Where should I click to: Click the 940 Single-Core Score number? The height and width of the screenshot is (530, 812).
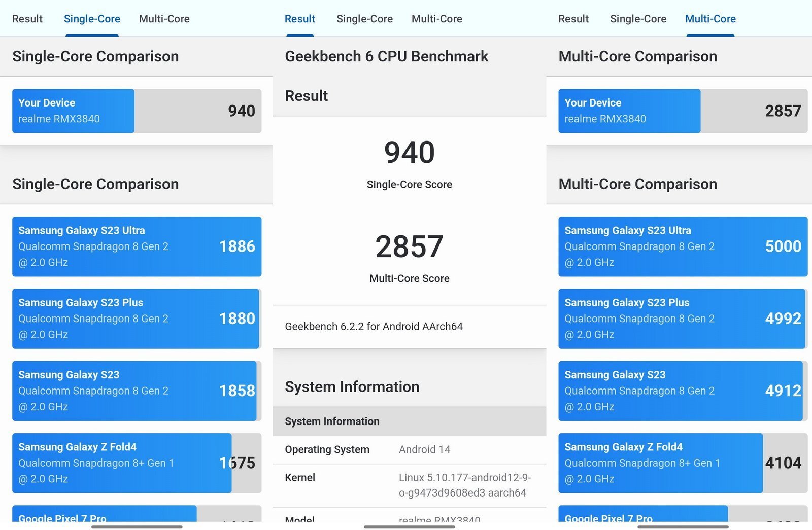pyautogui.click(x=410, y=152)
